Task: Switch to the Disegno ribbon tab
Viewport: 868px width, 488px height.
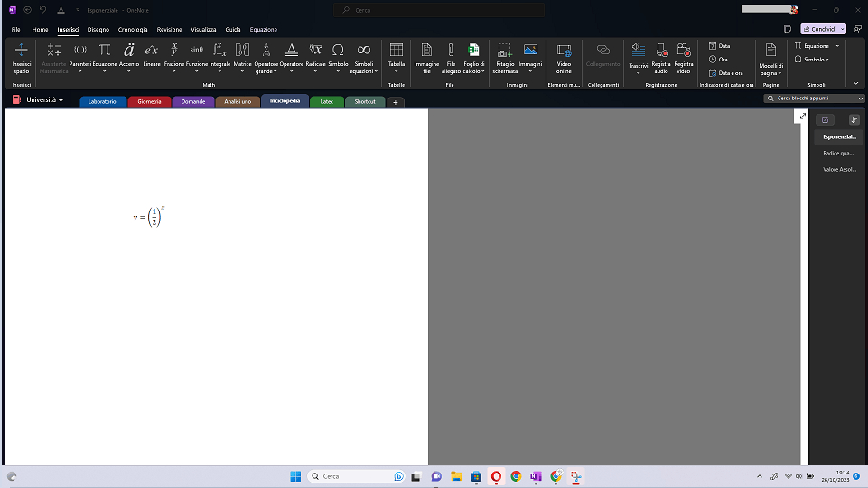Action: click(98, 29)
